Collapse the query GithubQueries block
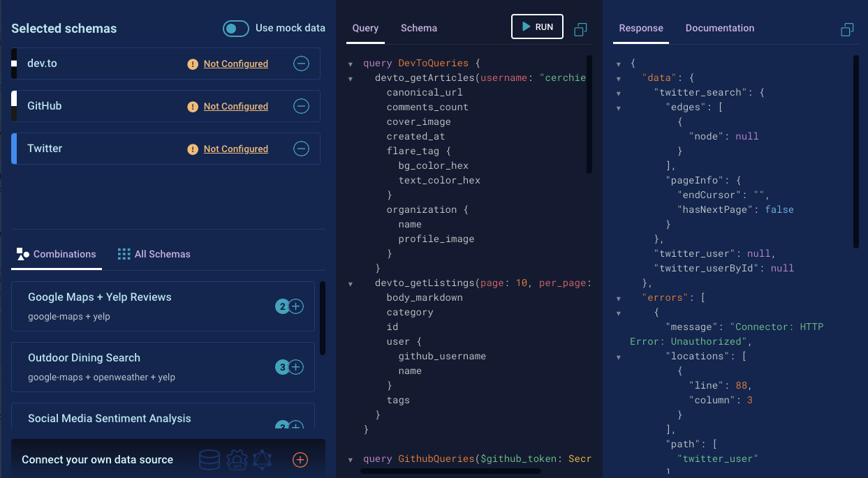 [x=351, y=459]
